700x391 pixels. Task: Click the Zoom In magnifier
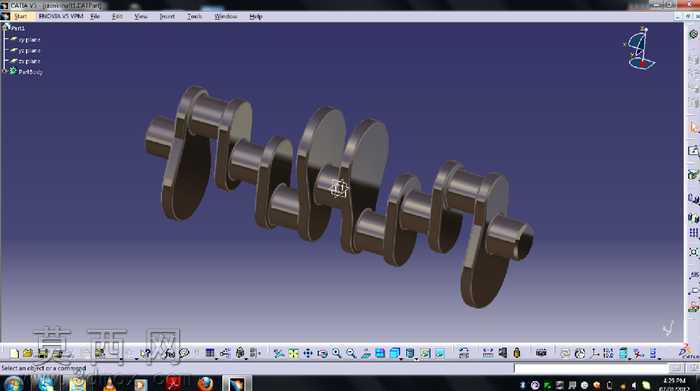[x=337, y=354]
